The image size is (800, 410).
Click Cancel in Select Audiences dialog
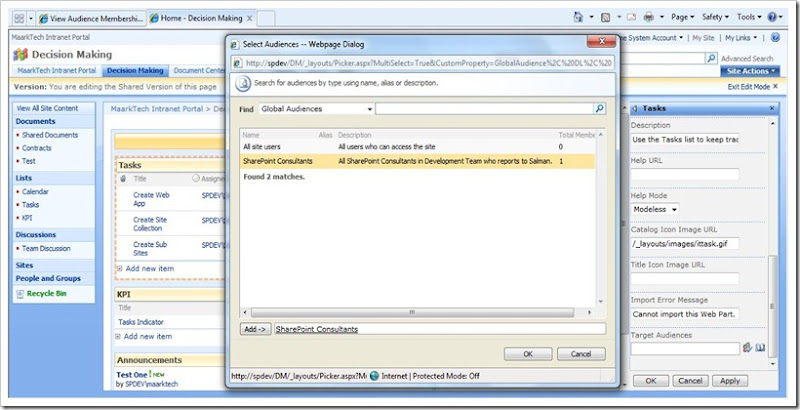(x=581, y=354)
